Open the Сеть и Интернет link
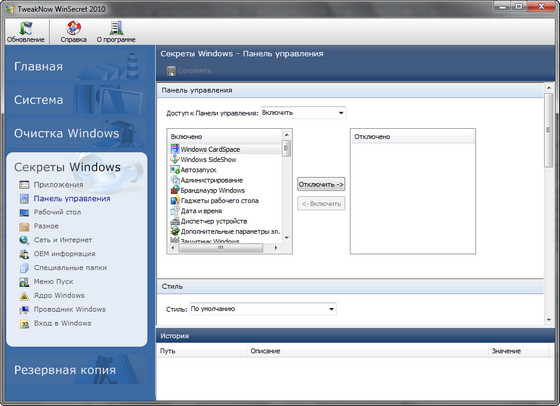The width and height of the screenshot is (560, 406). coord(63,240)
